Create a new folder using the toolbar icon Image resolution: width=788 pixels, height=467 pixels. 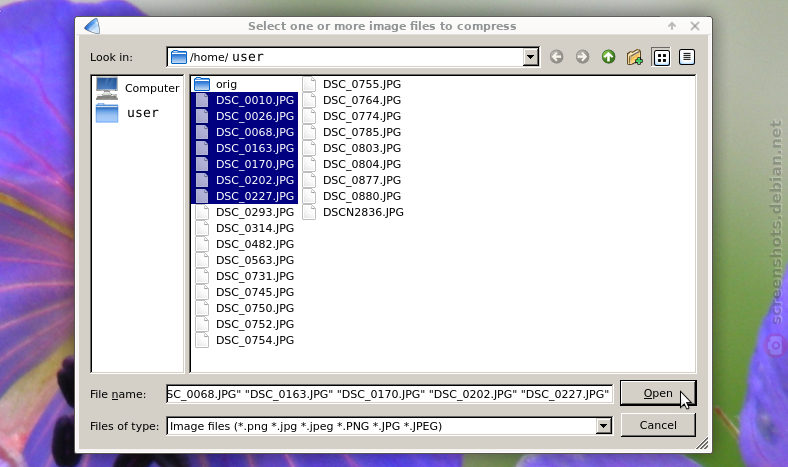(635, 57)
